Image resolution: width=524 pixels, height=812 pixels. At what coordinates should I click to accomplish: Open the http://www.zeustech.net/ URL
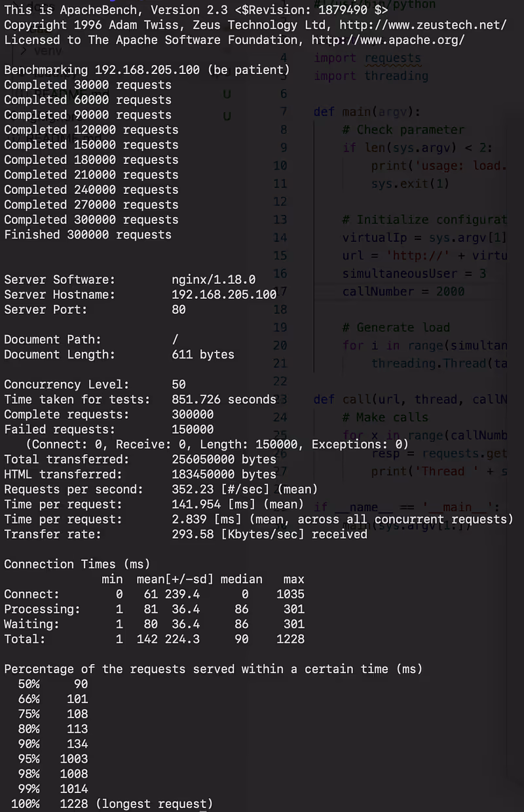(422, 25)
